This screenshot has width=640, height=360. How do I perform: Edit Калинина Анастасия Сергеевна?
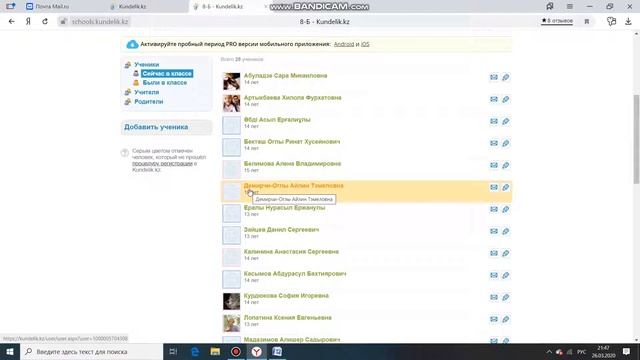pyautogui.click(x=505, y=253)
